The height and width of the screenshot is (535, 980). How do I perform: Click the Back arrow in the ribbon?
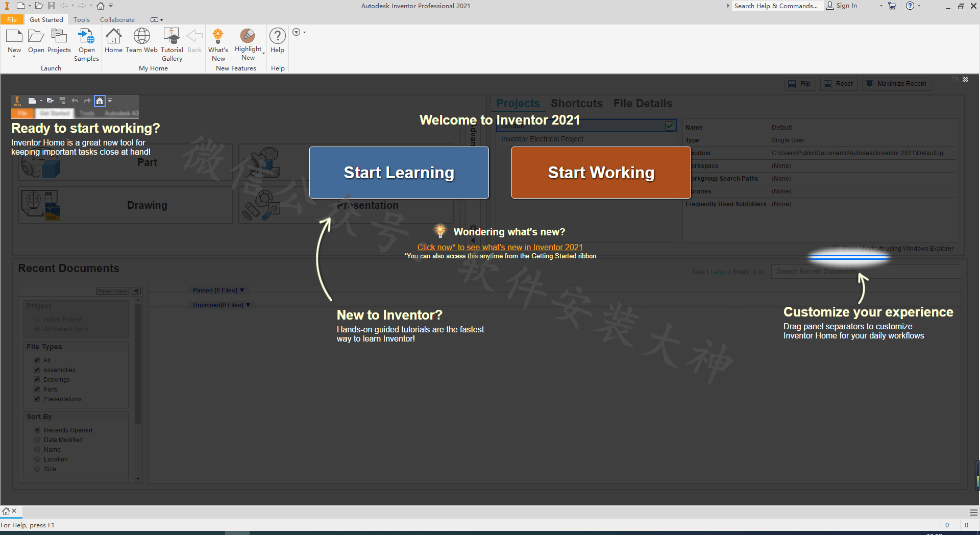pos(194,36)
